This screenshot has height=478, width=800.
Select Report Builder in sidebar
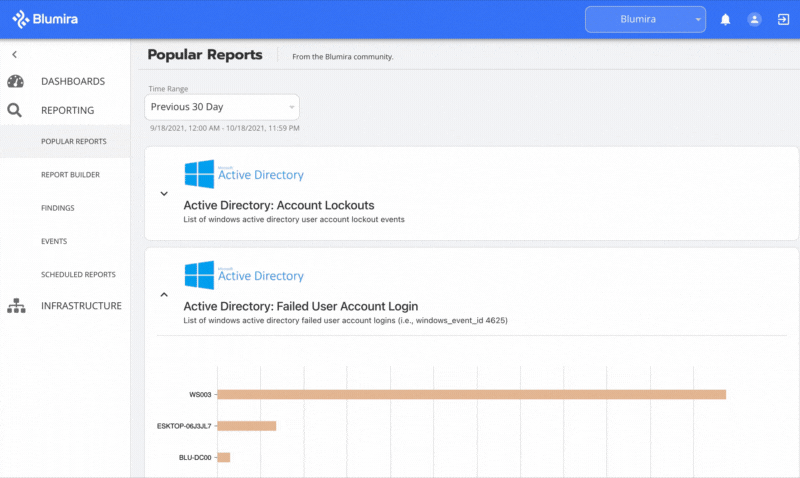coord(70,174)
